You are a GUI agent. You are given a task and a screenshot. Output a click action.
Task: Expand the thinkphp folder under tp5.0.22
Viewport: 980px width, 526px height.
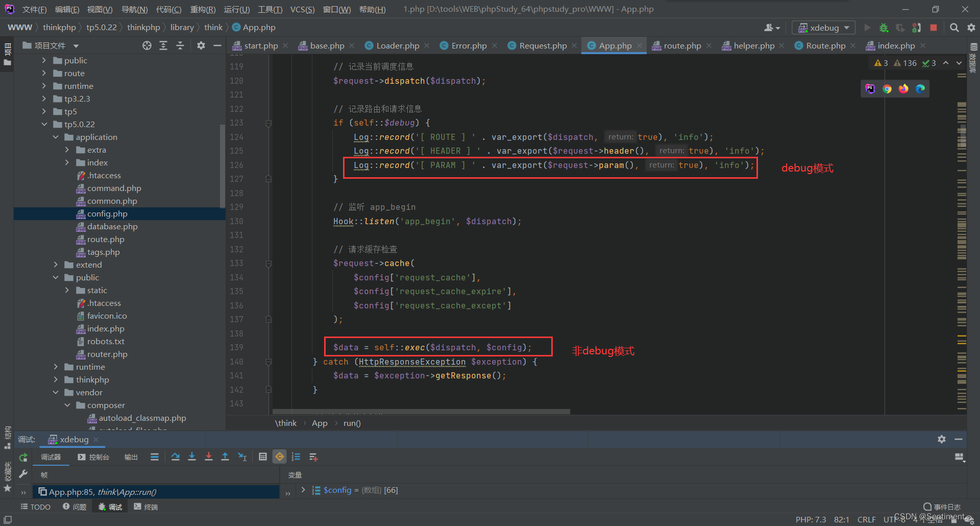[x=56, y=379]
